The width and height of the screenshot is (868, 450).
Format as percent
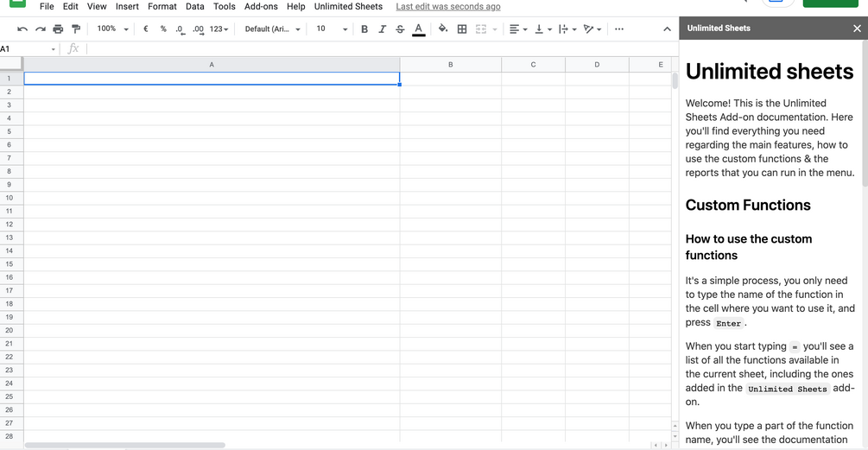point(163,29)
